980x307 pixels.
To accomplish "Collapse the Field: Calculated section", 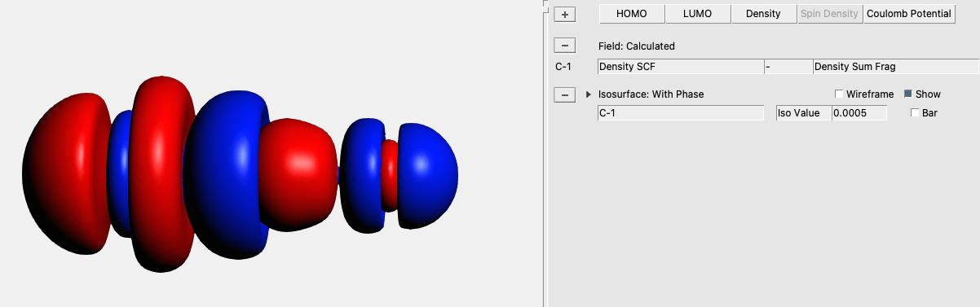I will tap(564, 46).
